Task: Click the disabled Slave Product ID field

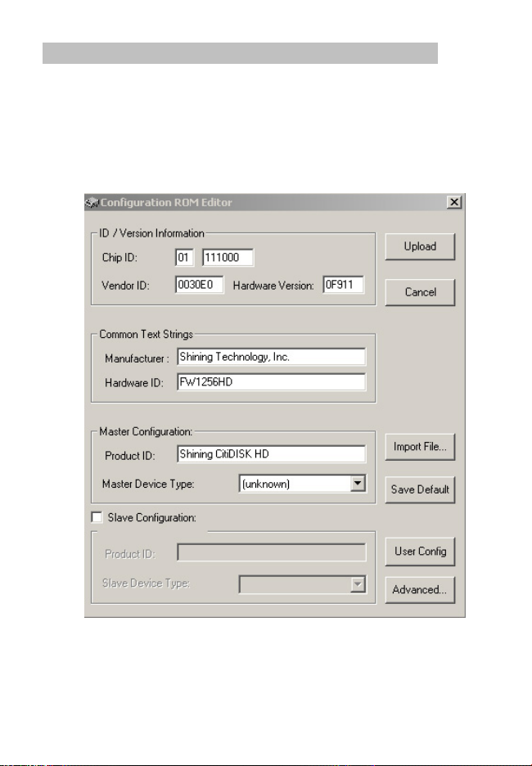Action: click(271, 552)
